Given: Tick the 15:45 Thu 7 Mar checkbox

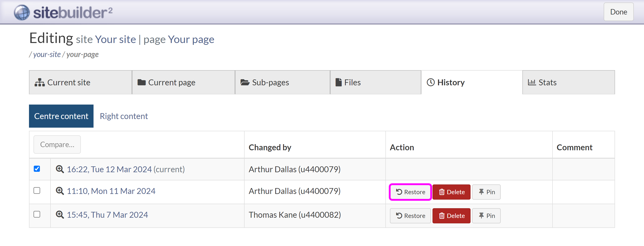Looking at the screenshot, I should click(37, 214).
